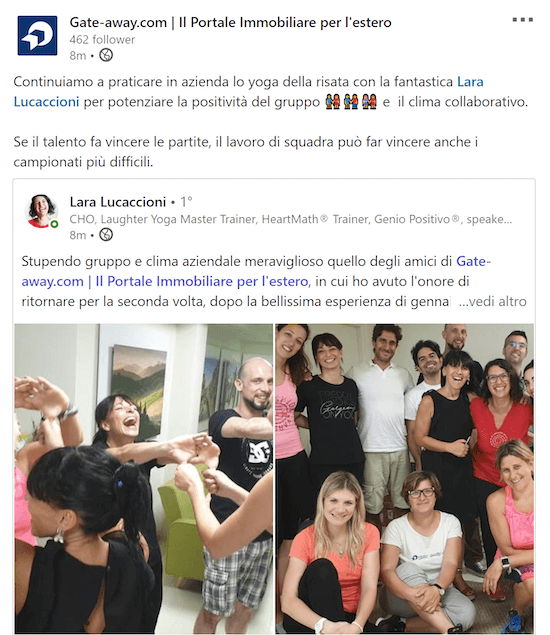
Task: Click the Gate-away.com company logo
Action: click(x=37, y=36)
